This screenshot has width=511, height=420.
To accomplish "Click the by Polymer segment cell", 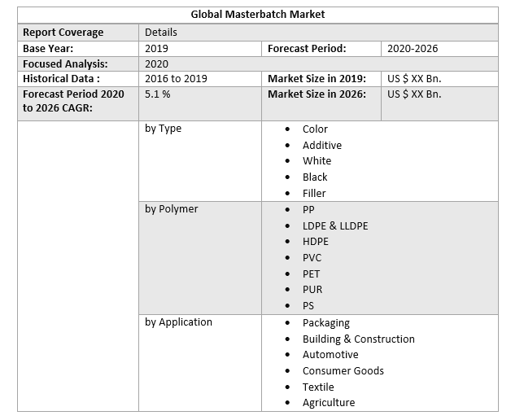I will coord(172,209).
